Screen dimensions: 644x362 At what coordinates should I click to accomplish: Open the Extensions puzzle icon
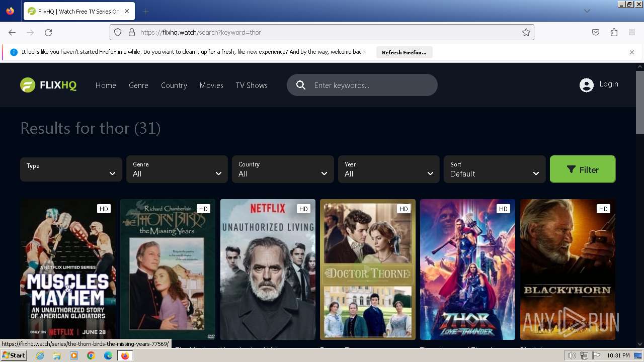pyautogui.click(x=614, y=32)
